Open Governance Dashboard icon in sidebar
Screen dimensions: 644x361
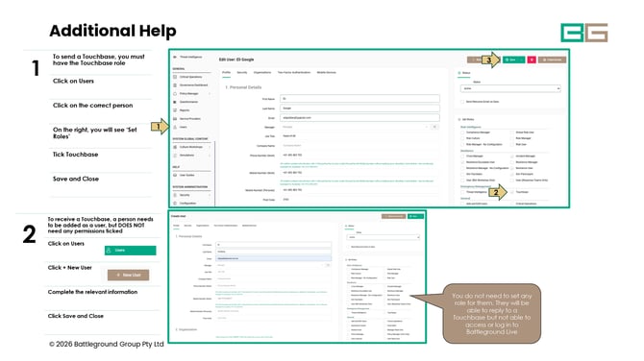(x=175, y=84)
